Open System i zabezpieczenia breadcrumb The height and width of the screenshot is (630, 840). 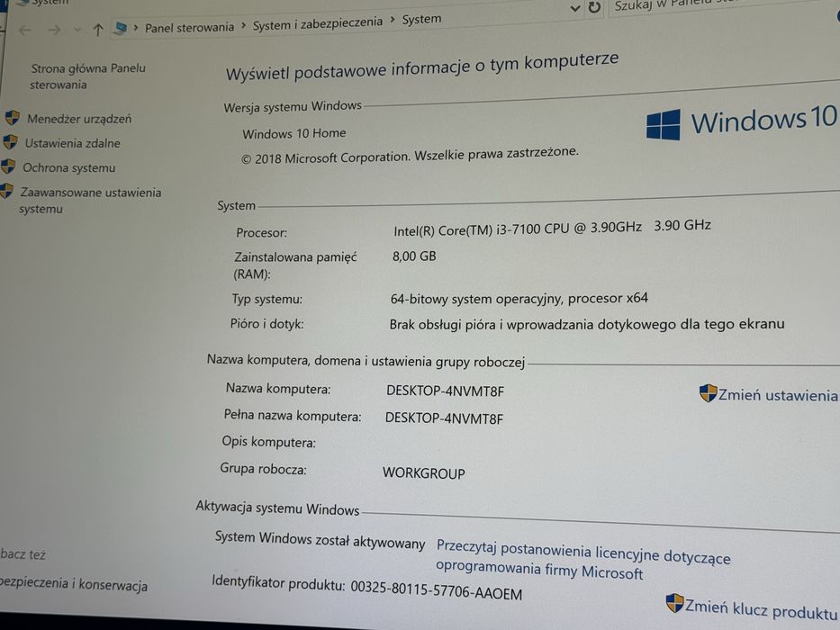[x=318, y=23]
